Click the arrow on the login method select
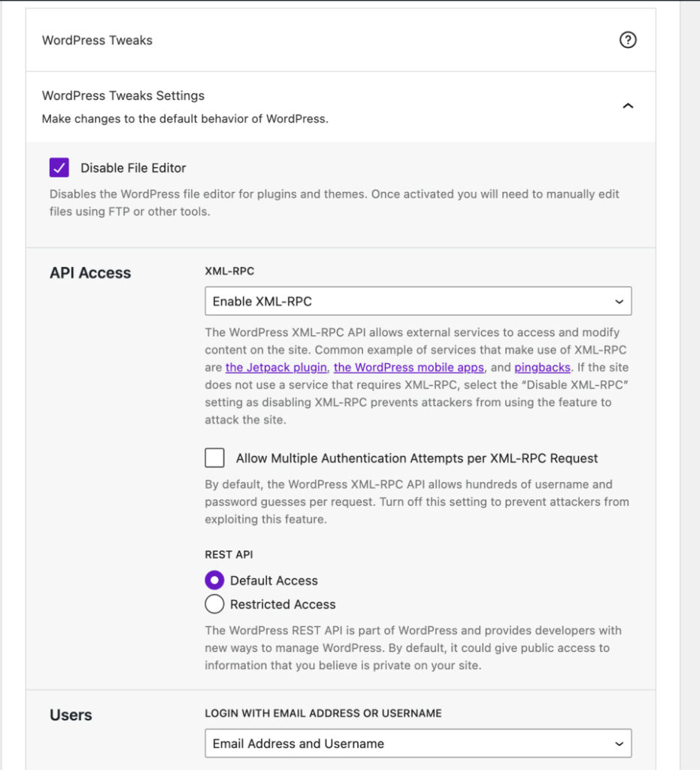 619,744
